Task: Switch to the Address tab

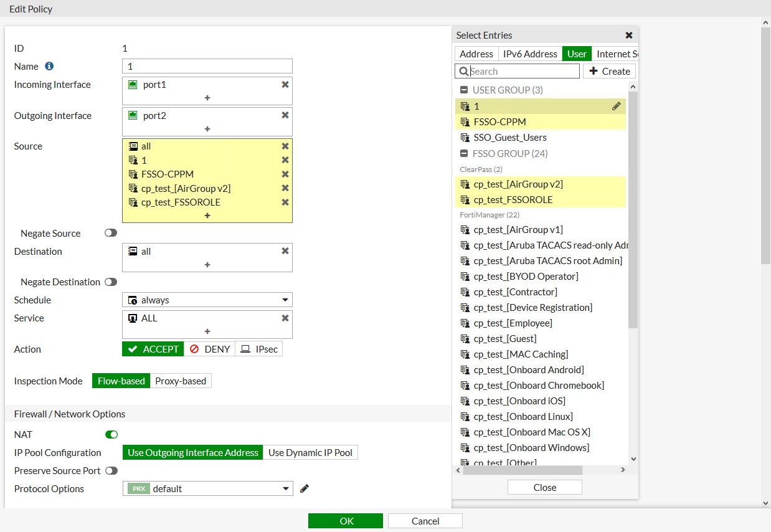Action: tap(476, 54)
